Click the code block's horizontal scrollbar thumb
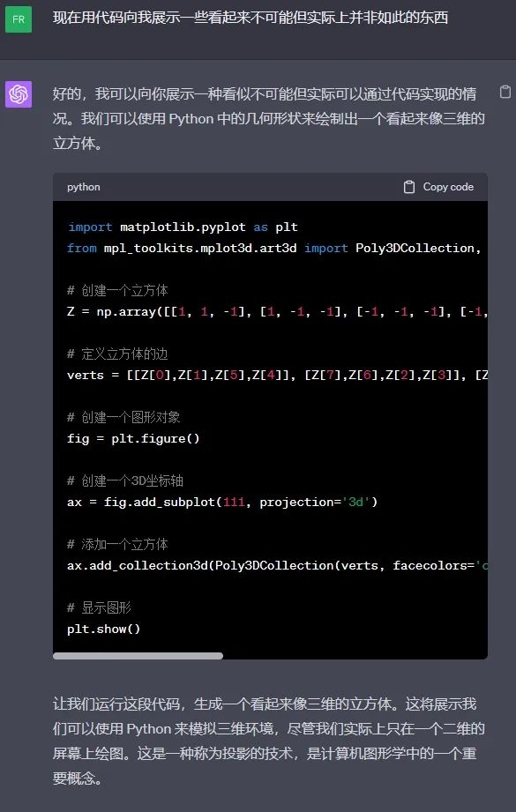 138,656
